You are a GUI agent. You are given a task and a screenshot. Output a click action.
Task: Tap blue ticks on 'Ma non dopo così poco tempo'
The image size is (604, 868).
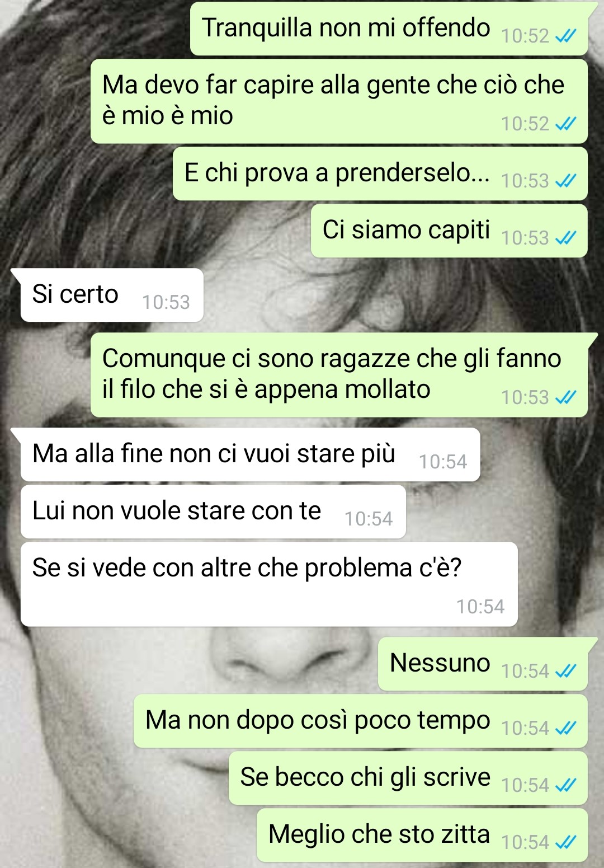point(565,728)
